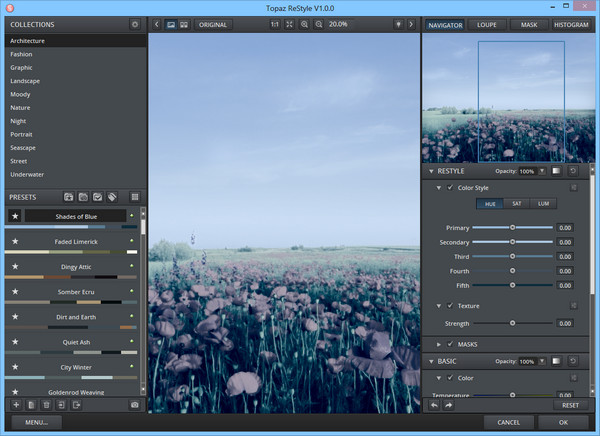The width and height of the screenshot is (600, 436).
Task: Select the SAT color style tab
Action: tap(517, 204)
